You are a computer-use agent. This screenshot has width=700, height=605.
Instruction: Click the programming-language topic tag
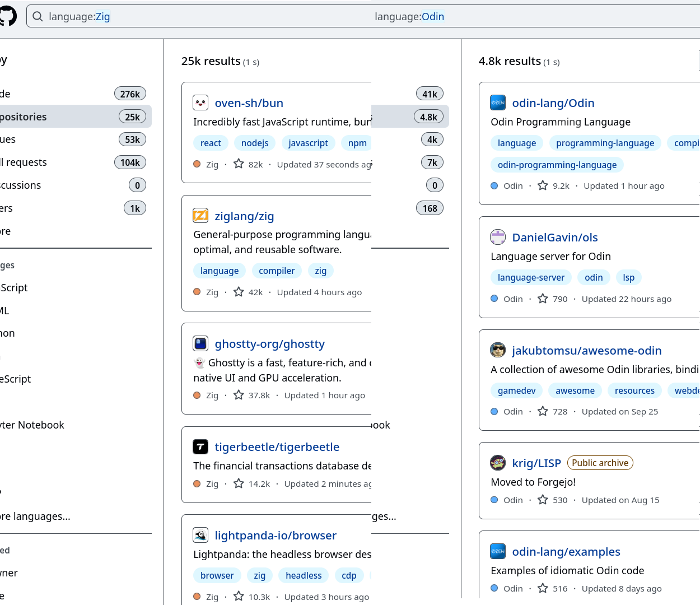point(605,143)
